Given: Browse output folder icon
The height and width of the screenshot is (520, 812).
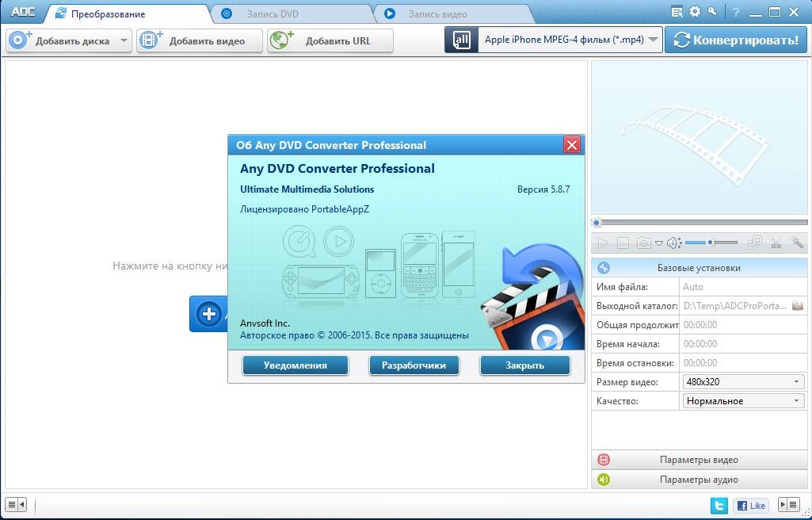Looking at the screenshot, I should coord(798,305).
